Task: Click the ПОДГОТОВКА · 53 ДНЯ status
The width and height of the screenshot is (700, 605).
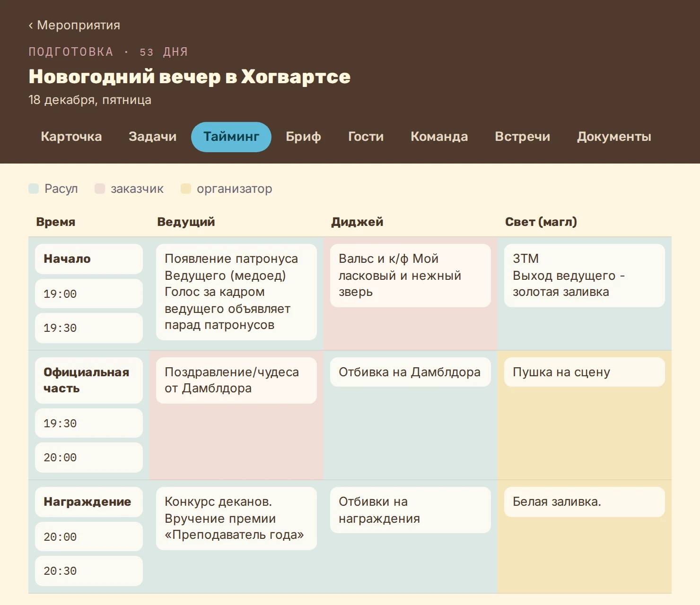Action: click(x=108, y=52)
